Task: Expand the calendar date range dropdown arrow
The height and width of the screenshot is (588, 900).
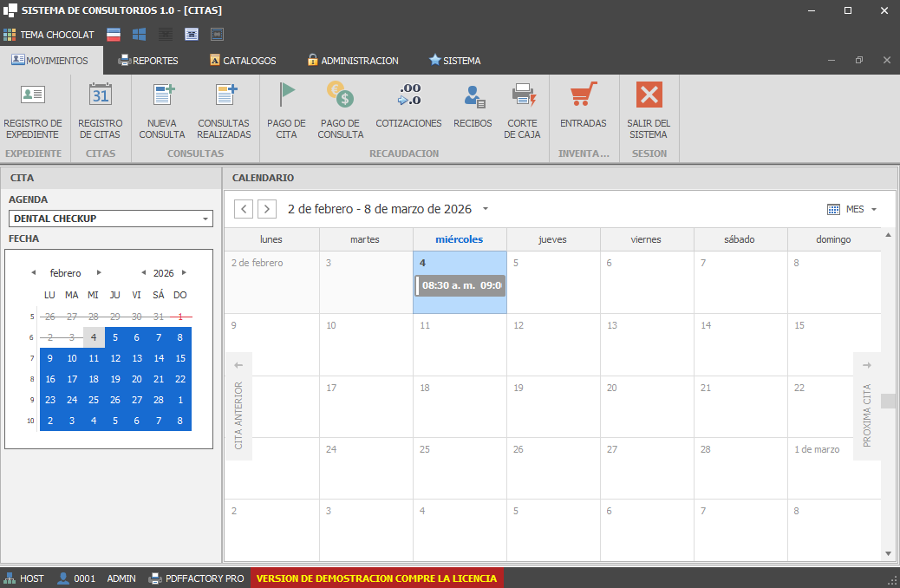Action: 486,209
